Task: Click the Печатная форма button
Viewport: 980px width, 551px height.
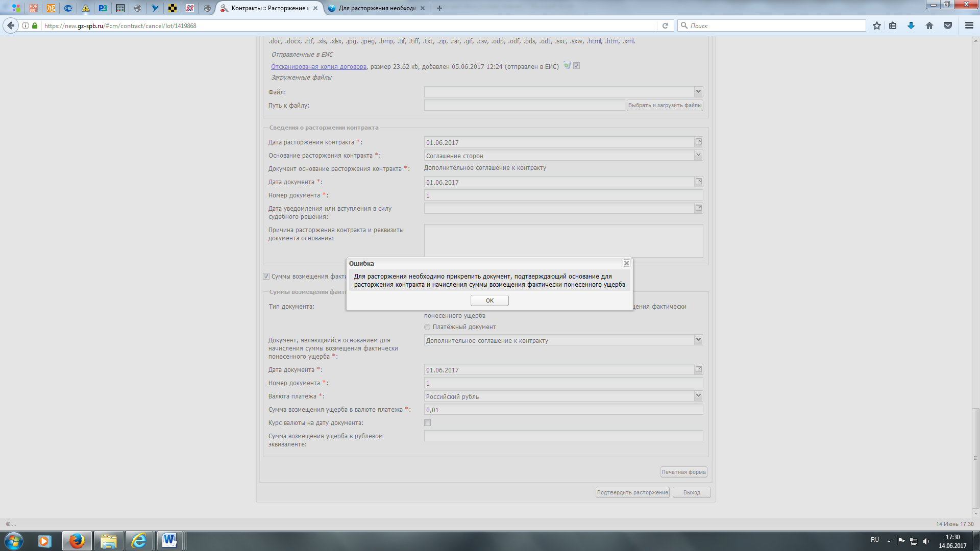Action: (684, 472)
